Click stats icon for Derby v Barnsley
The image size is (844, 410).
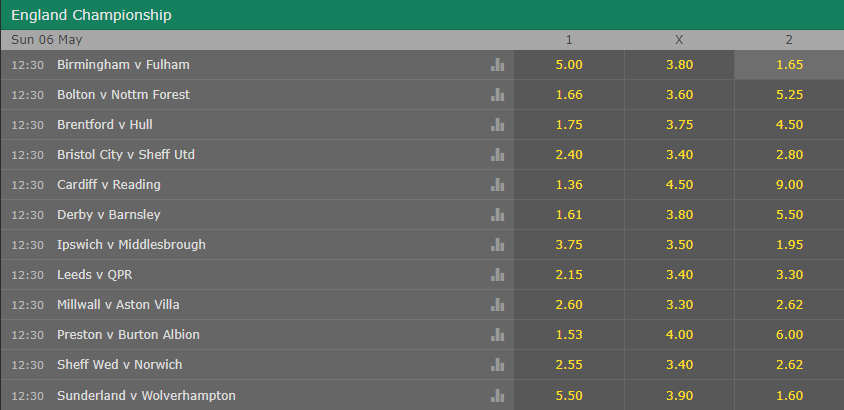497,215
